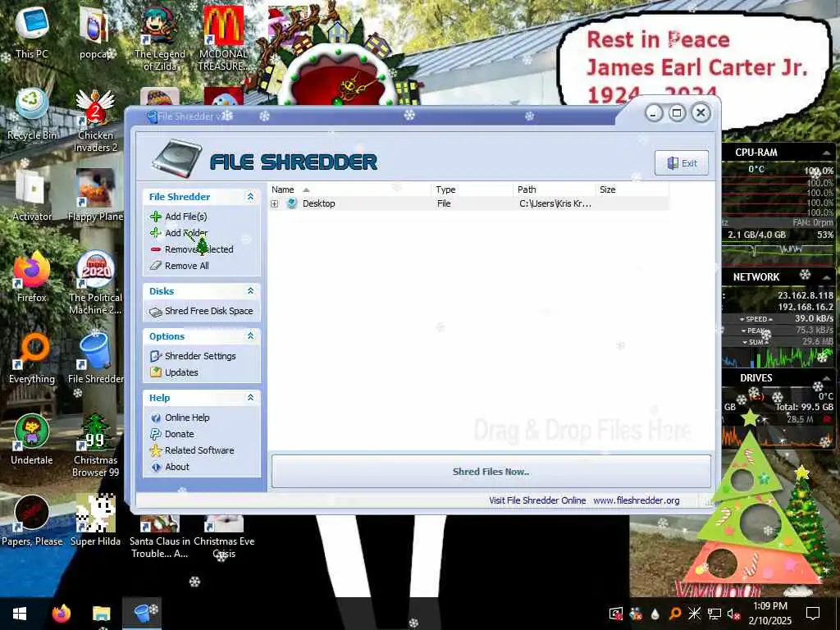This screenshot has width=840, height=630.
Task: Select the Christmas Eve Crisis shortcut
Action: 224,537
